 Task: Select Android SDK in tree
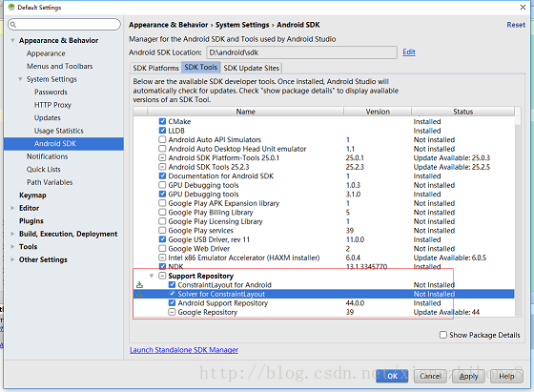tap(64, 144)
